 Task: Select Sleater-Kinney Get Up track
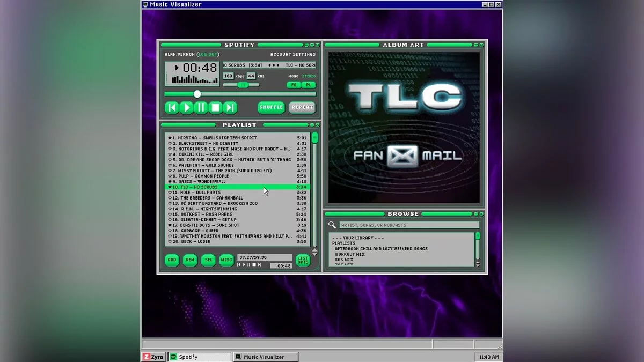238,220
